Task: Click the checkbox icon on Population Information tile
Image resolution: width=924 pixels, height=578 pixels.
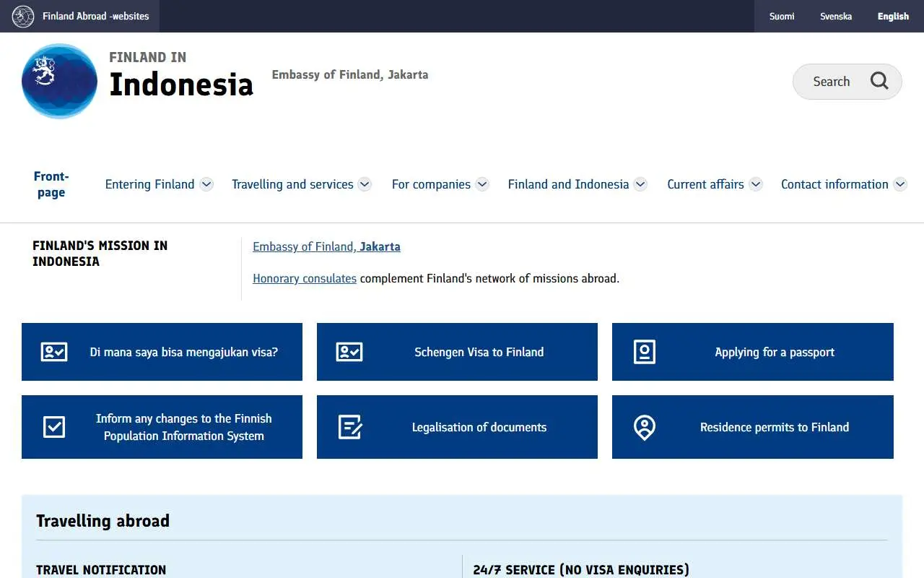Action: pyautogui.click(x=54, y=427)
